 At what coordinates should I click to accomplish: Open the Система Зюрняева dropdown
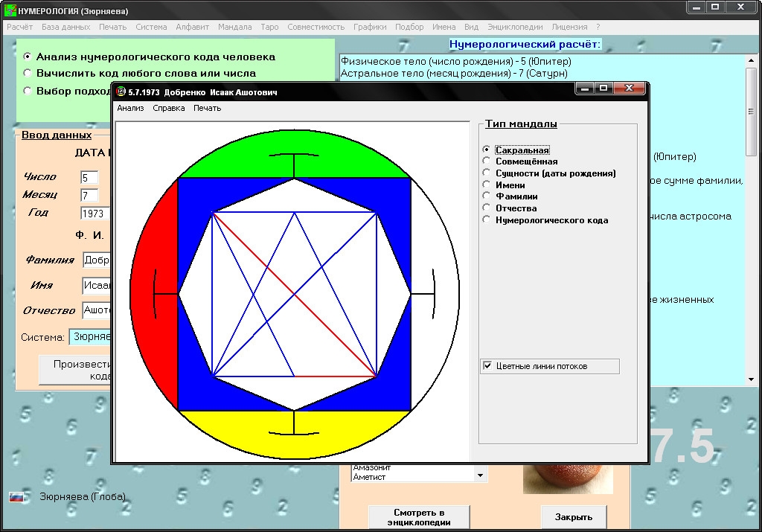point(90,337)
